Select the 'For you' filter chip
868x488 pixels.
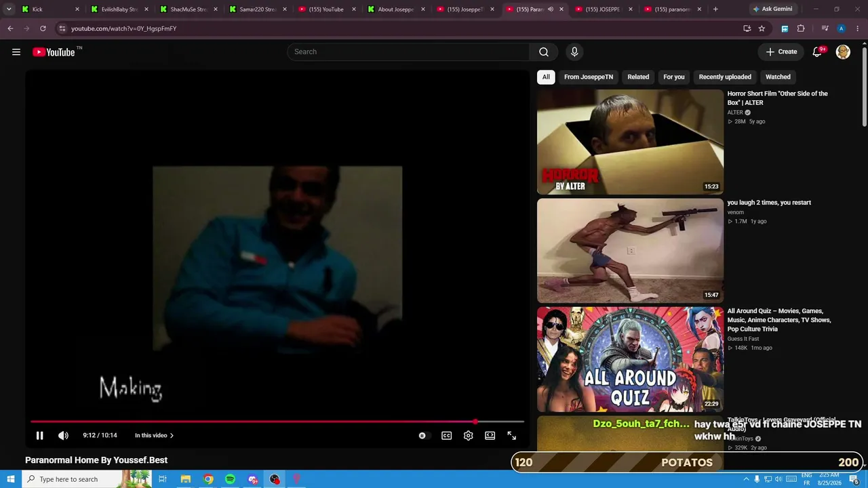674,77
